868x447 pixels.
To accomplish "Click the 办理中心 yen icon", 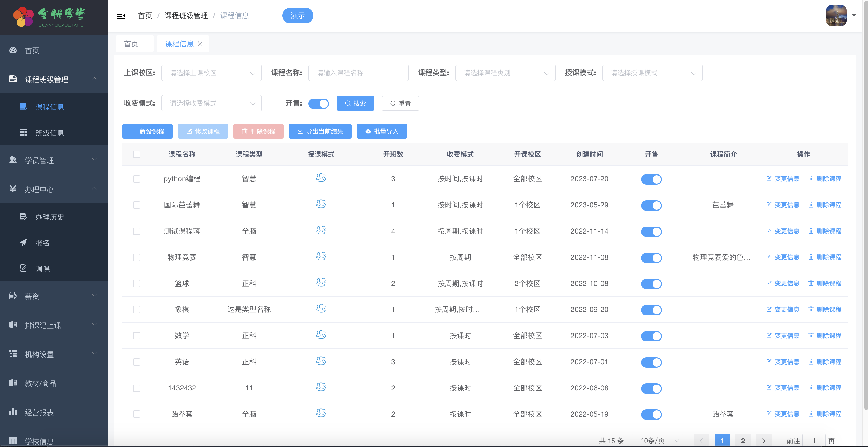I will 13,189.
